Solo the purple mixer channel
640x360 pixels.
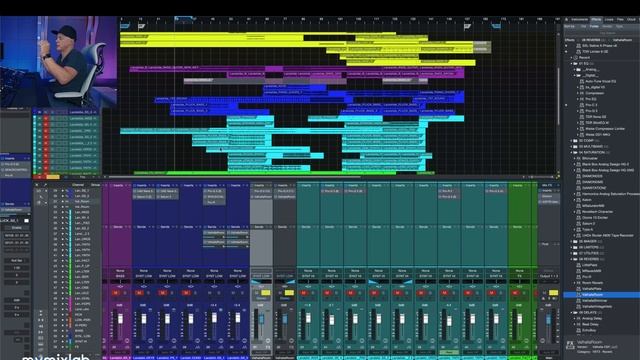point(125,293)
